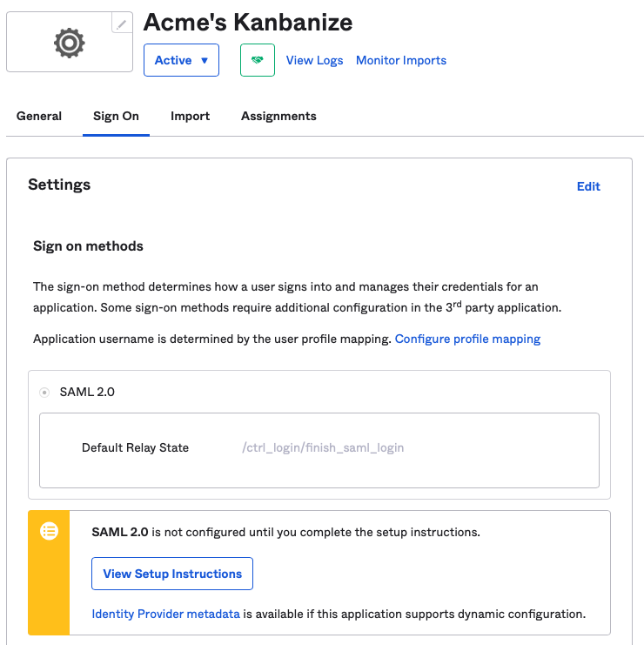Select the Sign On tab
This screenshot has height=645, width=644.
(116, 116)
